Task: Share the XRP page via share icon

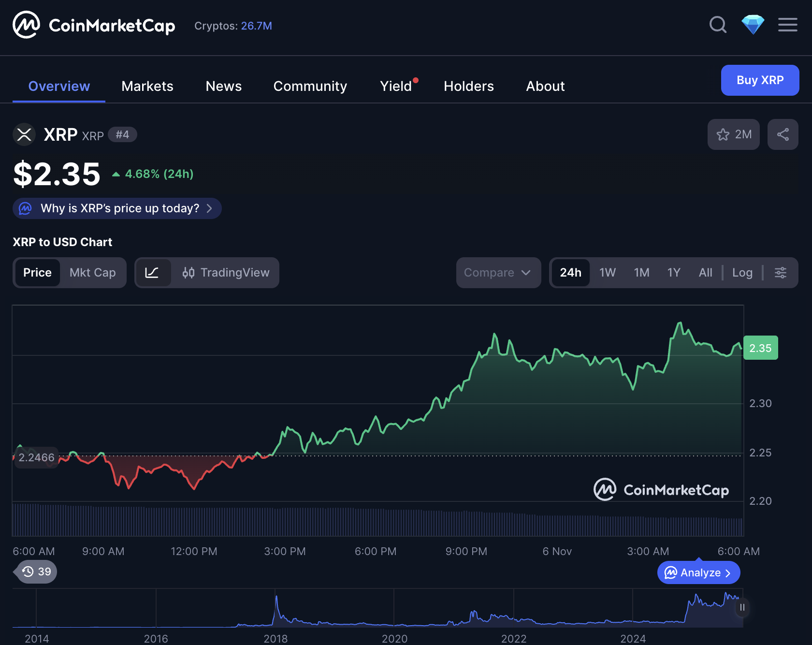Action: pos(783,134)
